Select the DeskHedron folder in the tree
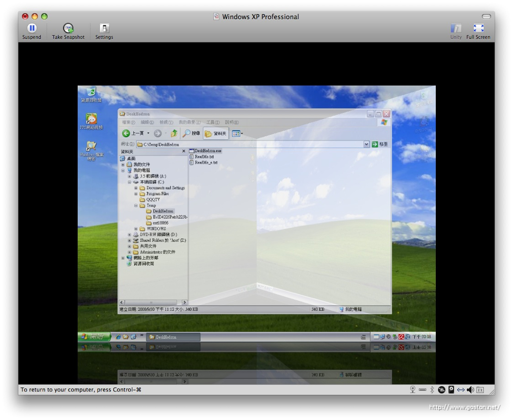Viewport: 513px width, 420px height. tap(160, 211)
